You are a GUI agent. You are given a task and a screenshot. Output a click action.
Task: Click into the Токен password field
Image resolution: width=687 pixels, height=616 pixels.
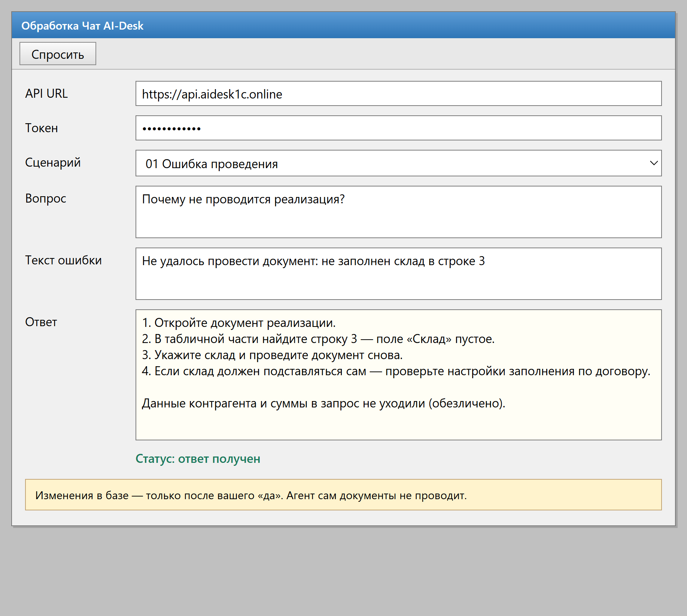pos(398,128)
